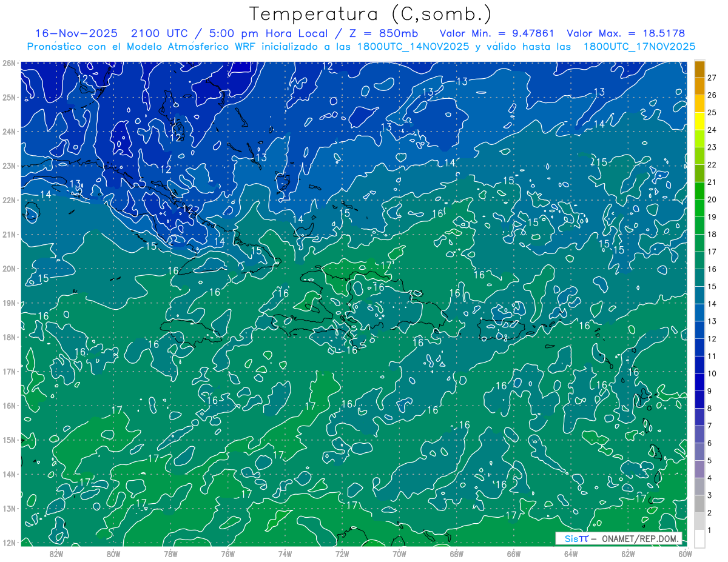The height and width of the screenshot is (562, 728).
Task: Click the '15N' latitude axis label
Action: point(8,440)
